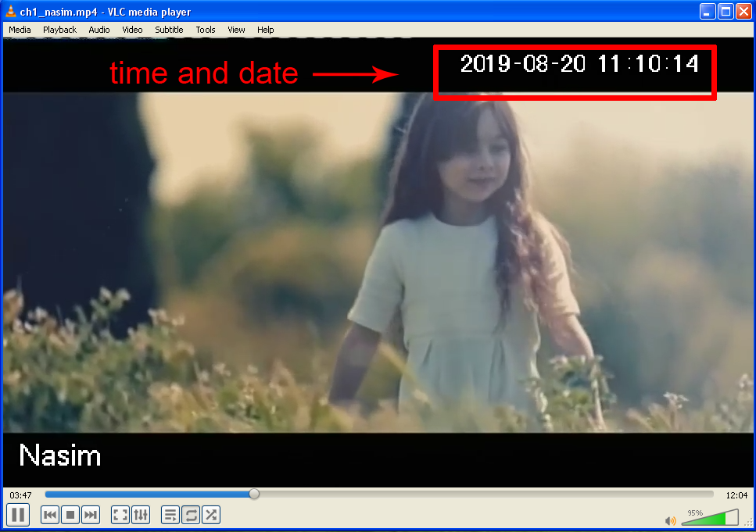756x532 pixels.
Task: Click the seek bar position handle
Action: 254,494
